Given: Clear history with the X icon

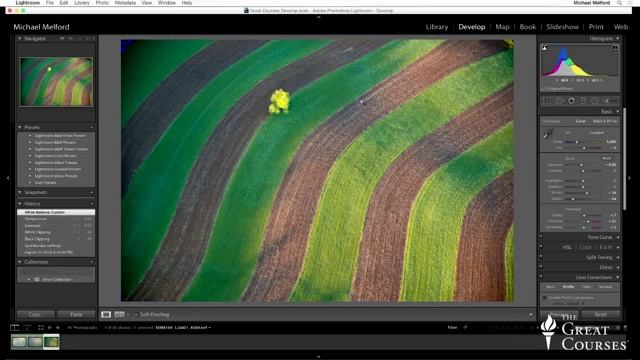Looking at the screenshot, I should [92, 203].
